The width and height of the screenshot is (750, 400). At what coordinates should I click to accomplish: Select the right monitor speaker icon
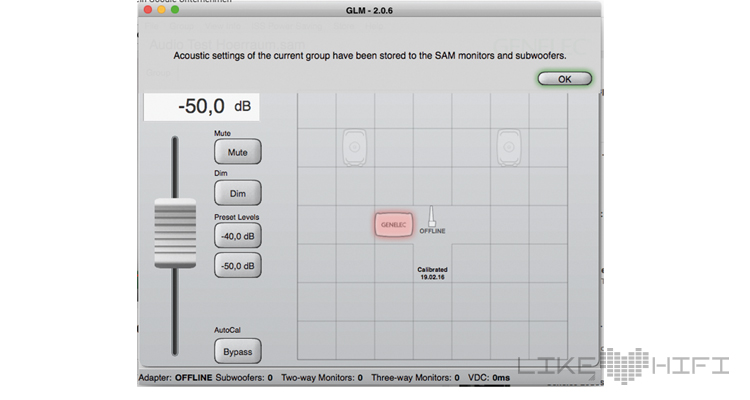coord(508,147)
